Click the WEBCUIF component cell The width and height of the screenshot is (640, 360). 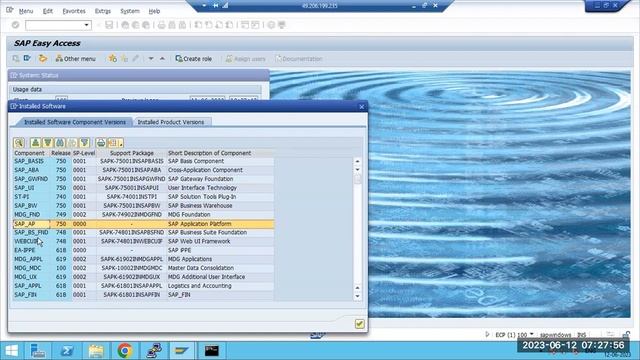(31, 241)
